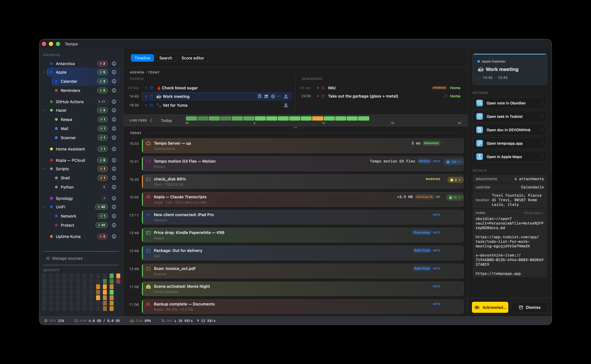The image size is (591, 364).
Task: Open the maps pin icon in Work meeting row
Action: pos(286,96)
